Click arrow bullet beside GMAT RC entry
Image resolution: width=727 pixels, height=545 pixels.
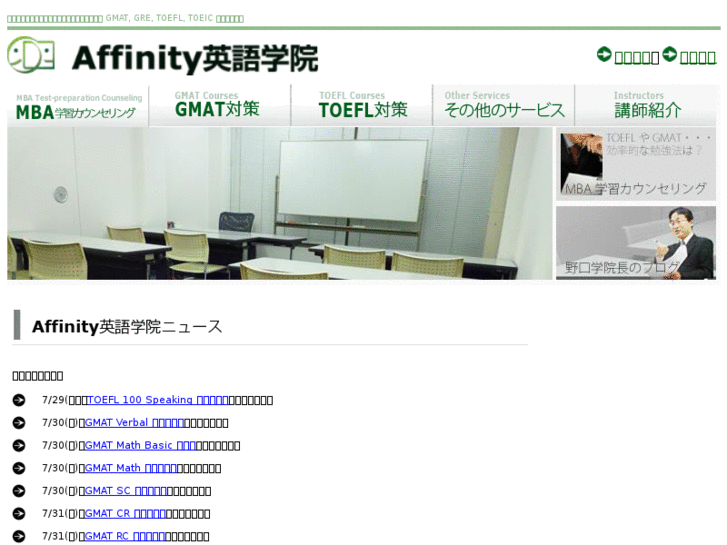[x=19, y=536]
